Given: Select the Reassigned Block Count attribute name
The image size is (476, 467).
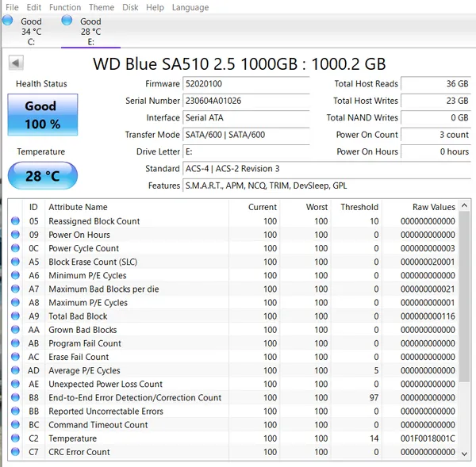Looking at the screenshot, I should [x=94, y=221].
